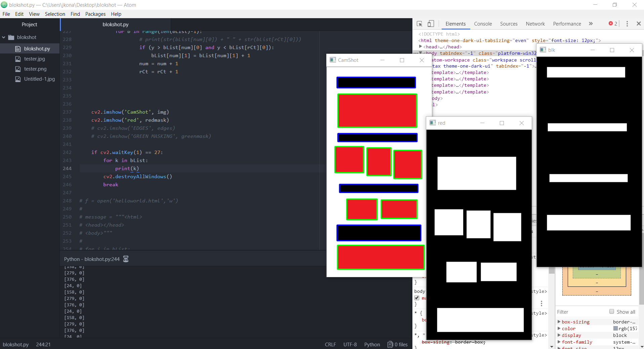Open the Edit menu
The image size is (644, 349).
19,14
